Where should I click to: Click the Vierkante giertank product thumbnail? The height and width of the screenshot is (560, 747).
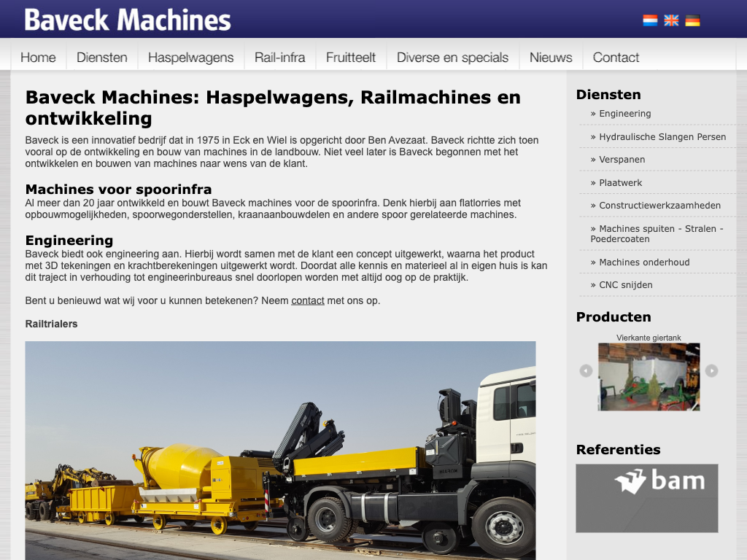(x=649, y=376)
